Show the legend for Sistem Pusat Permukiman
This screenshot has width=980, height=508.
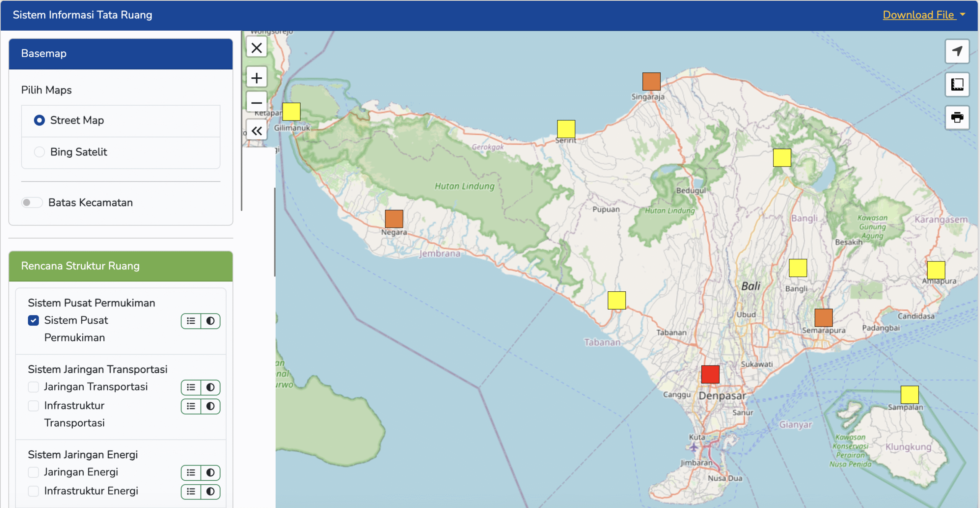click(190, 321)
